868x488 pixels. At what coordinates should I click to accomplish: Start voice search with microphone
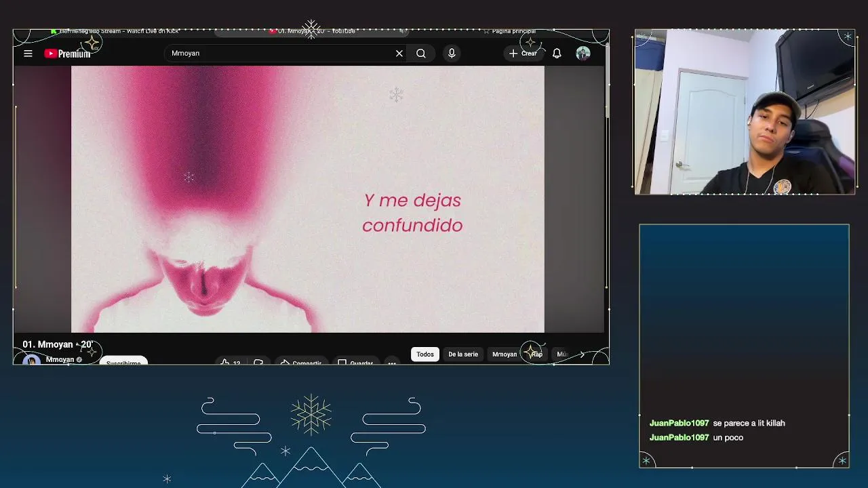coord(452,54)
